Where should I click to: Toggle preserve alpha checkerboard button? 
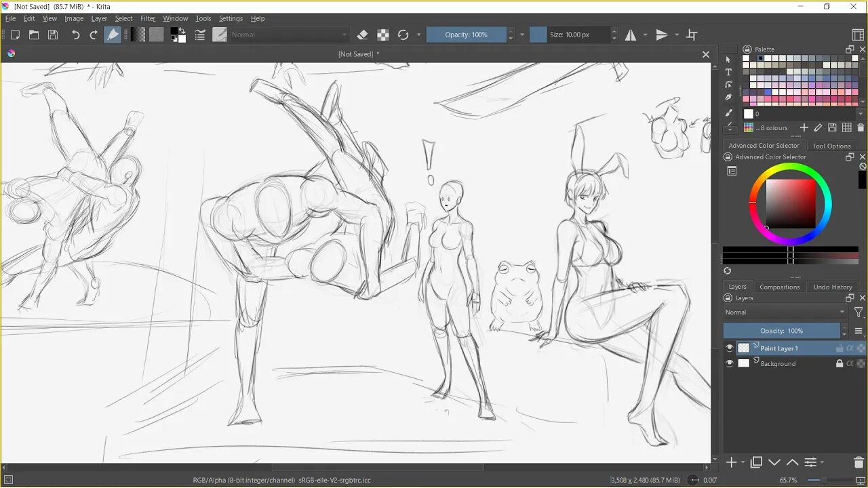click(383, 35)
